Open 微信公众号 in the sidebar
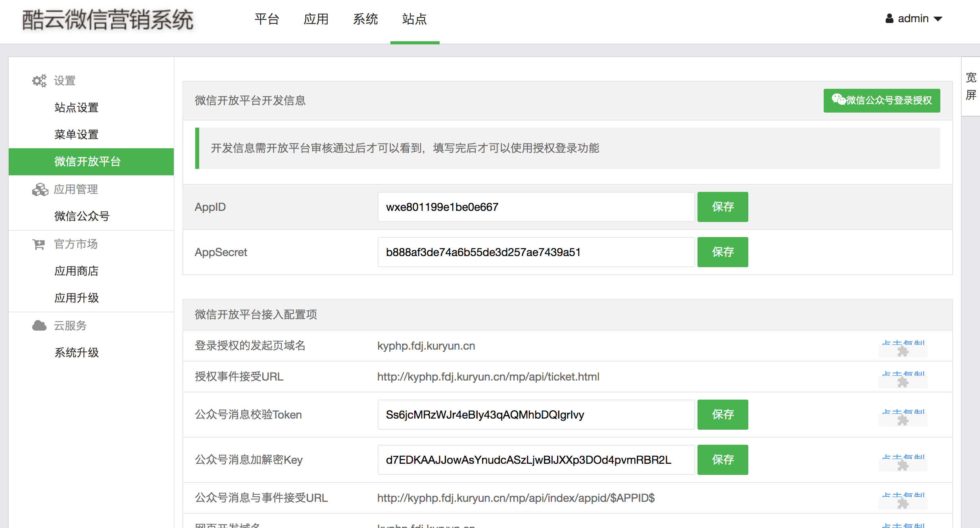 (x=82, y=216)
